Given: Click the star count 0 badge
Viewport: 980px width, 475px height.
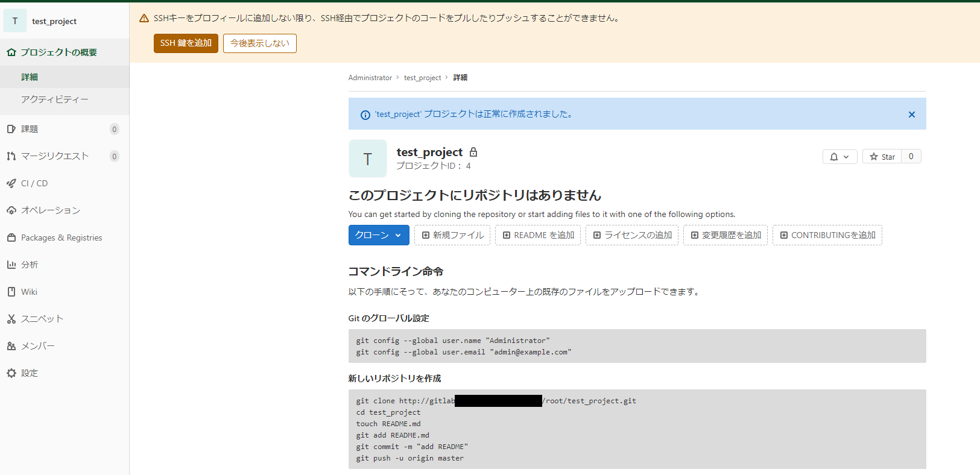Looking at the screenshot, I should tap(911, 157).
